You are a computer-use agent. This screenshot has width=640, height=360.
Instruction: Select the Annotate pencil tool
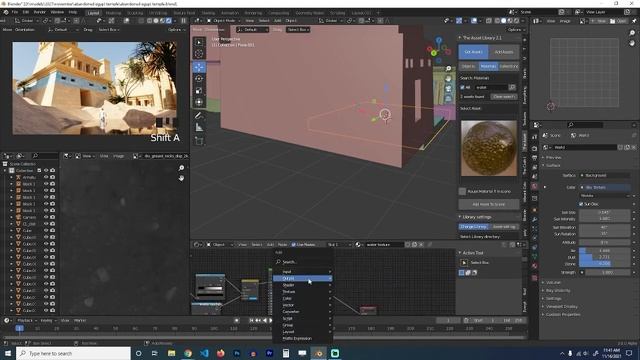199,116
